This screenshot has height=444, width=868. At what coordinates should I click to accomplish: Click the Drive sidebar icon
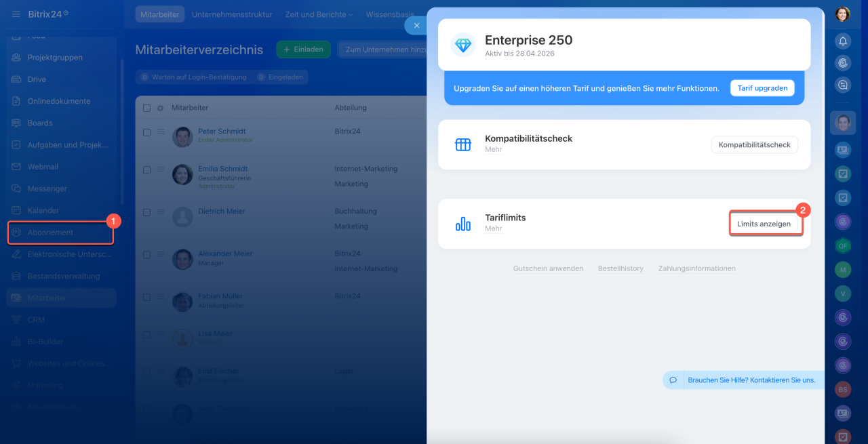16,79
